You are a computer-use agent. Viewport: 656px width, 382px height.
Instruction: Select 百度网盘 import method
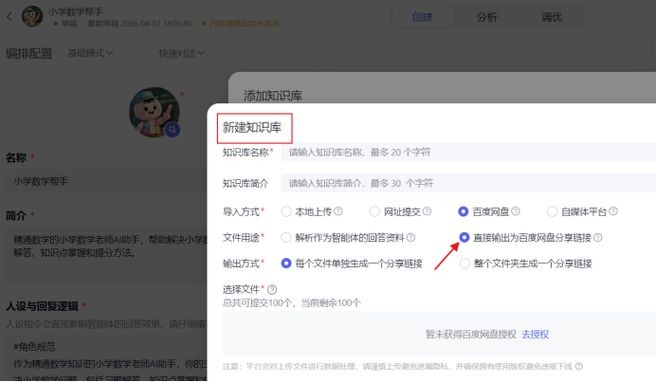click(463, 212)
